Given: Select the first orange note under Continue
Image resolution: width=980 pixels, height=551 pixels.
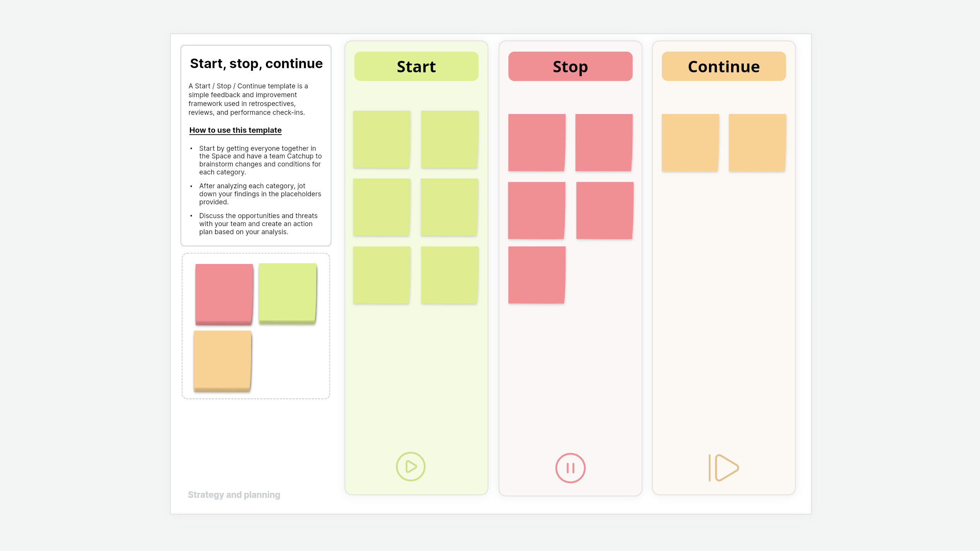Looking at the screenshot, I should (690, 142).
